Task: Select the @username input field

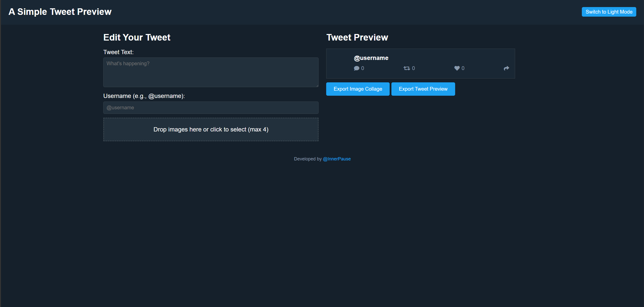Action: point(211,108)
